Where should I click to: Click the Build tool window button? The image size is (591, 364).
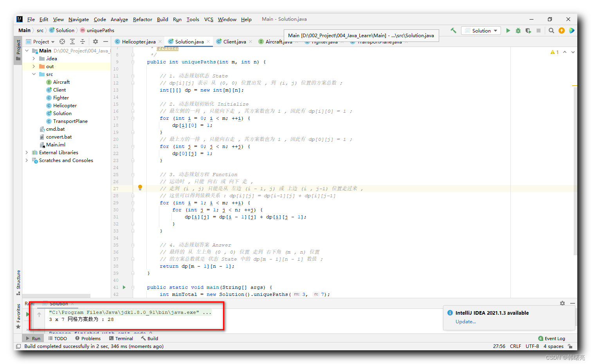click(150, 339)
